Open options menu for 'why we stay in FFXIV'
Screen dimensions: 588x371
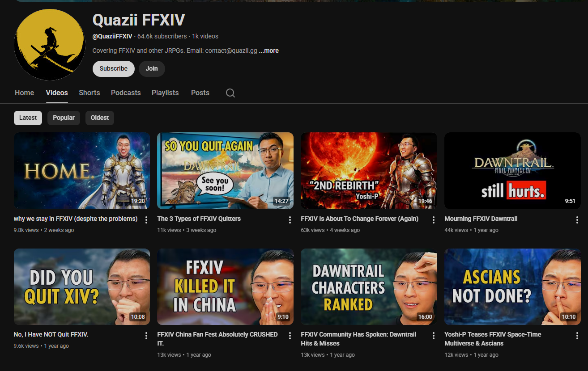(x=146, y=220)
